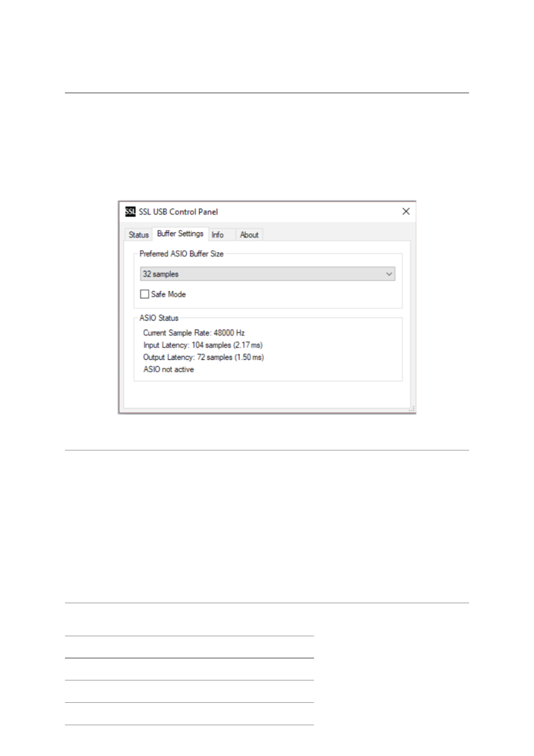Click the SSL logo icon in title bar
534x756 pixels.
[x=130, y=212]
